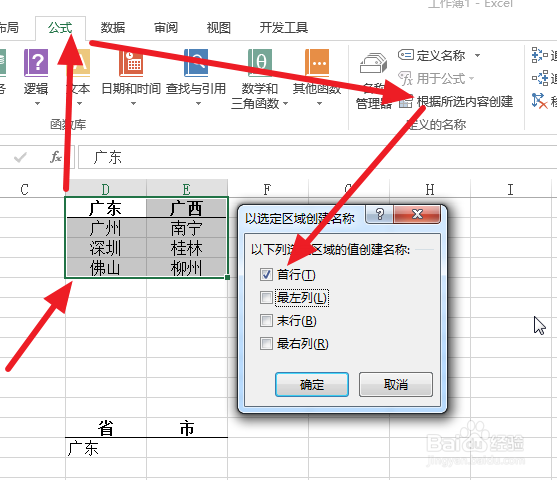Click the Define Name tag icon
This screenshot has width=557, height=480.
(x=406, y=55)
